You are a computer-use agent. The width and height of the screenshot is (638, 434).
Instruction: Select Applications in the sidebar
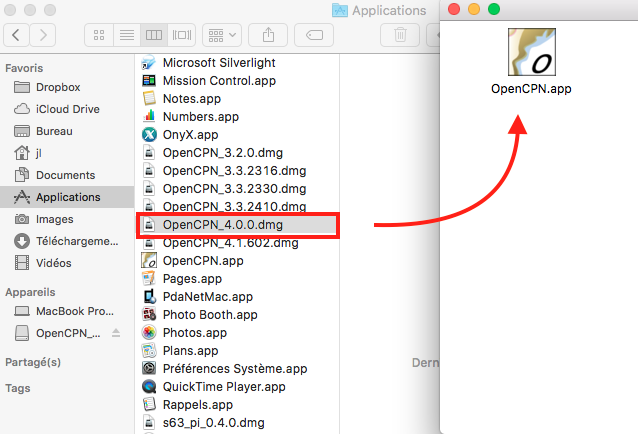[67, 197]
